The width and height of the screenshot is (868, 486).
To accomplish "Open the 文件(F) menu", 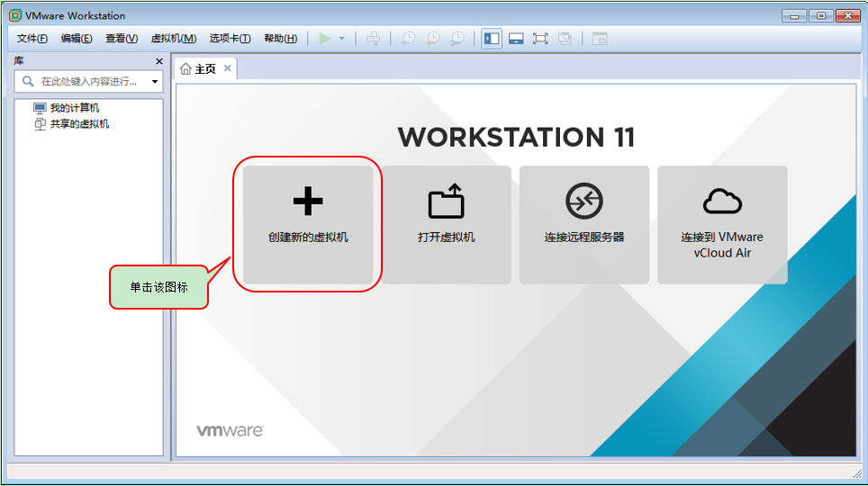I will [x=32, y=38].
